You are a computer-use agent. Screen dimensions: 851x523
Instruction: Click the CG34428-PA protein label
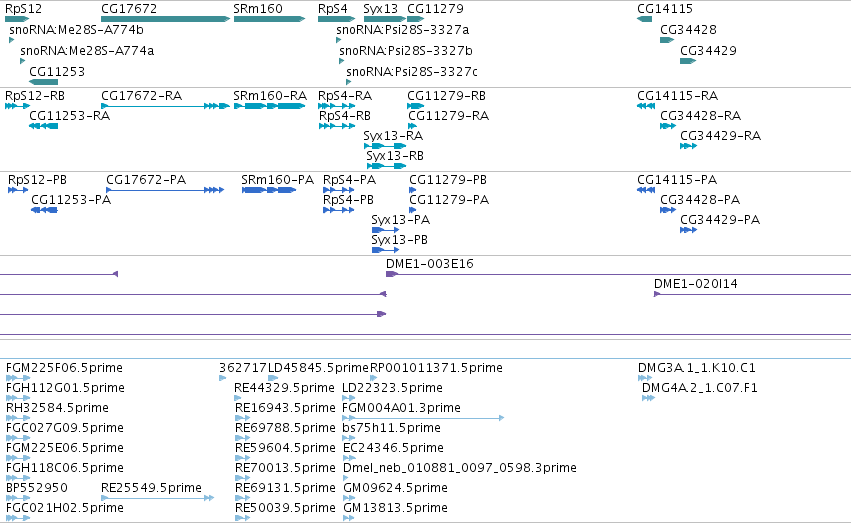(x=700, y=200)
